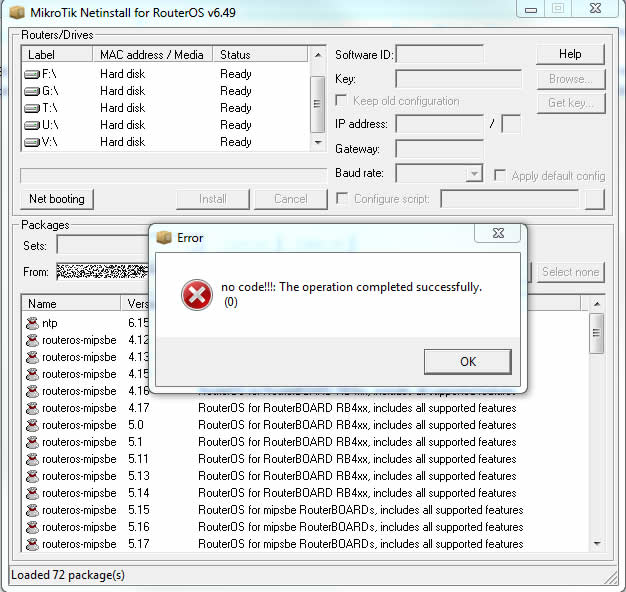This screenshot has width=626, height=592.
Task: Click the routeros-mipsbe 5.16 package icon
Action: pos(32,527)
